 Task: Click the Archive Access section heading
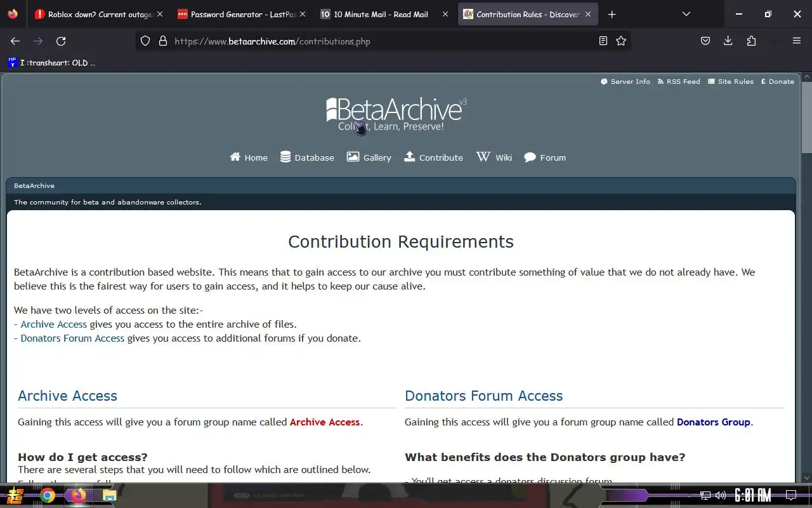click(x=67, y=396)
